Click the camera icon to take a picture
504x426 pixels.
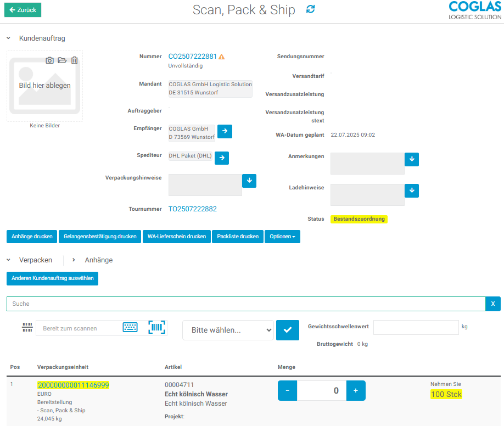50,60
